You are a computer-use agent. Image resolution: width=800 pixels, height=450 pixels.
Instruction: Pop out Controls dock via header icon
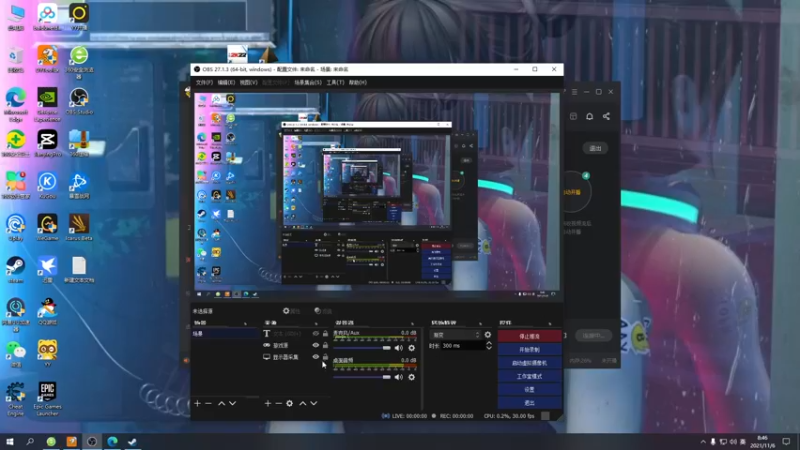[x=550, y=323]
